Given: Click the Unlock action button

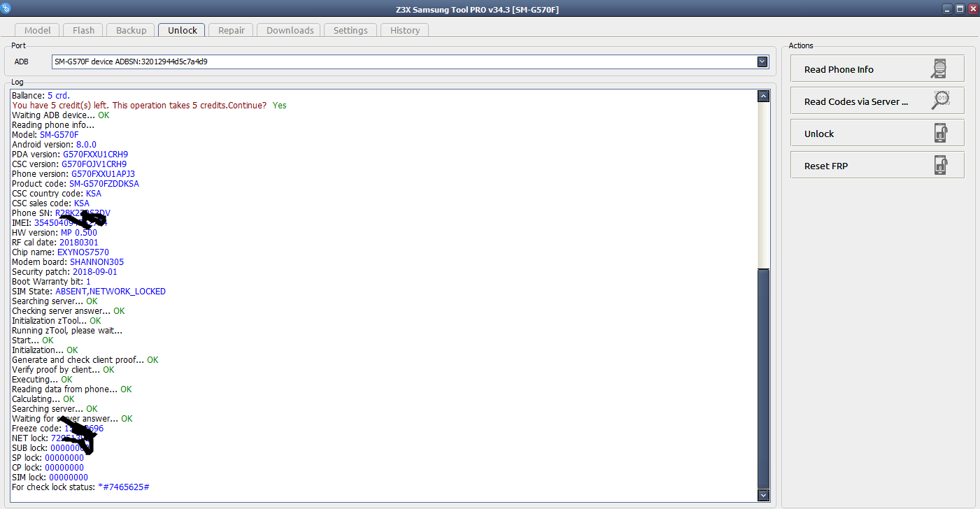Looking at the screenshot, I should point(877,134).
